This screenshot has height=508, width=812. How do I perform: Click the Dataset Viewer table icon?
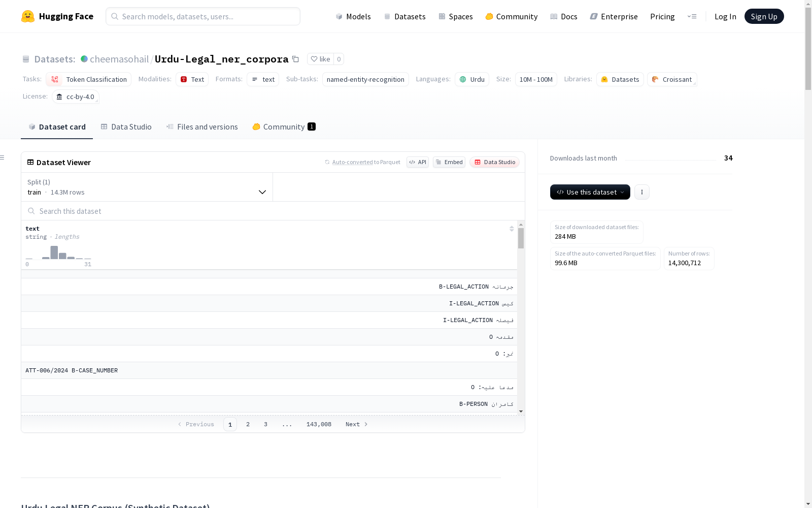(x=30, y=162)
